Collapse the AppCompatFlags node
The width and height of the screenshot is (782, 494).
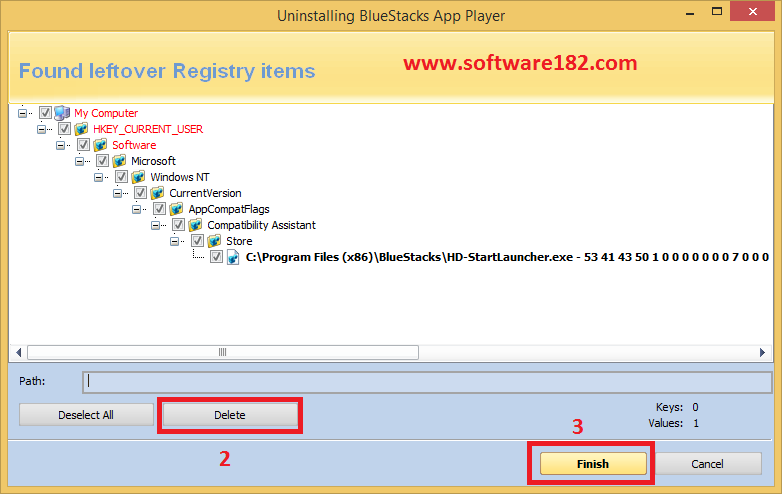(136, 209)
